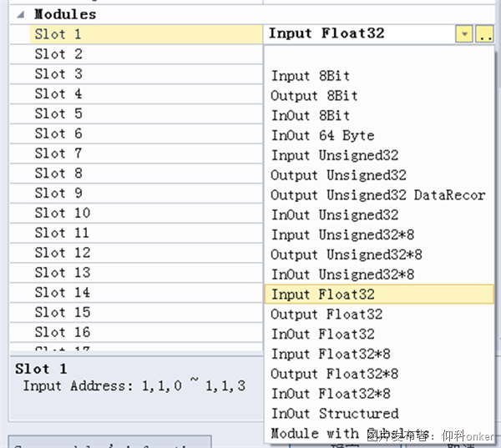Screen dimensions: 501x448
Task: Open the Slot 1 dropdown arrow
Action: (x=463, y=34)
